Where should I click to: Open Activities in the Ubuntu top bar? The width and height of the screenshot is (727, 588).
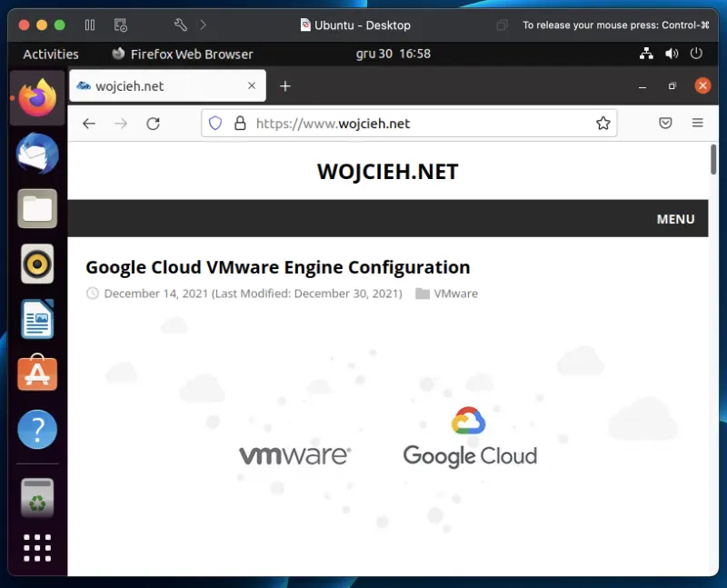point(50,54)
